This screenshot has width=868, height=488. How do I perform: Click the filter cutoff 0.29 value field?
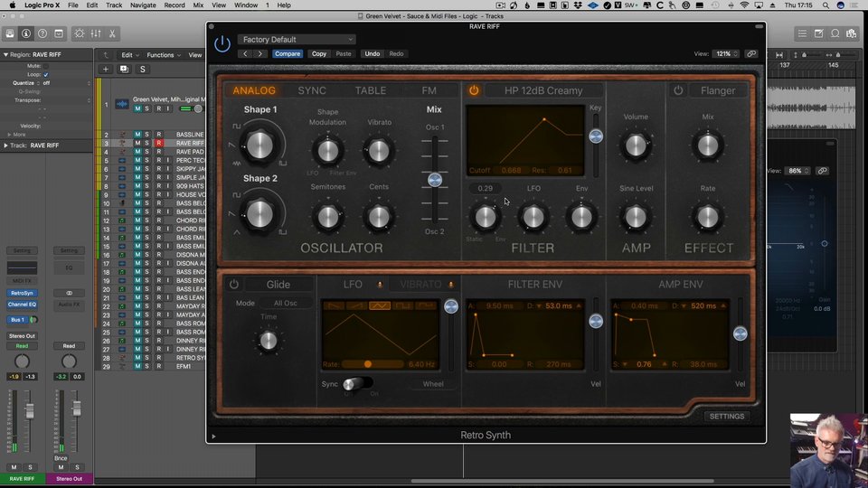[485, 188]
